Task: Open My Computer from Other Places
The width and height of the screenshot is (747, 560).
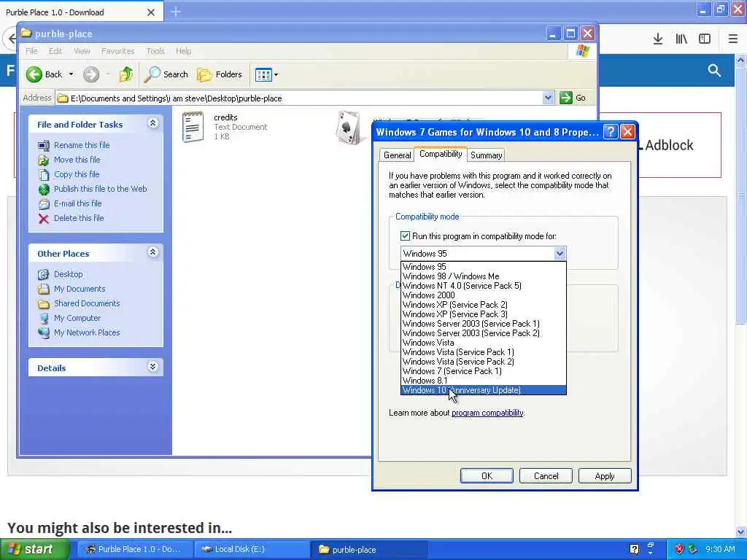Action: (77, 318)
